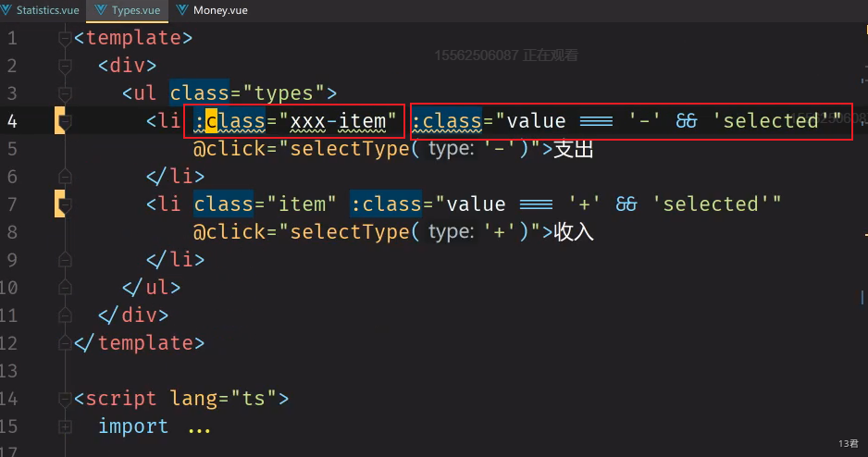Screen dimensions: 868x457
Task: Click line number 7 in gutter
Action: (x=12, y=204)
